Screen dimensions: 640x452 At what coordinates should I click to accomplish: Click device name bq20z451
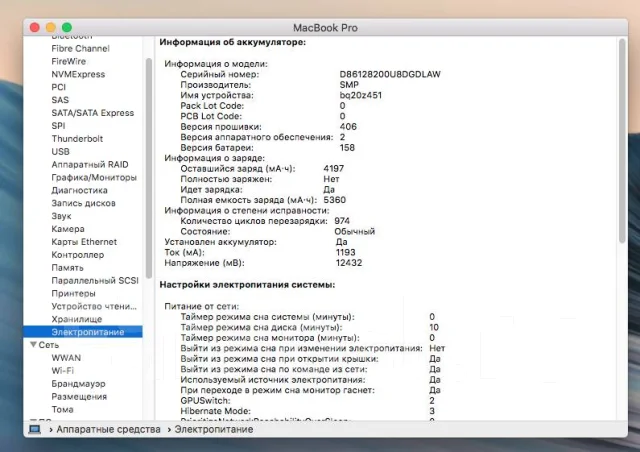[x=361, y=96]
